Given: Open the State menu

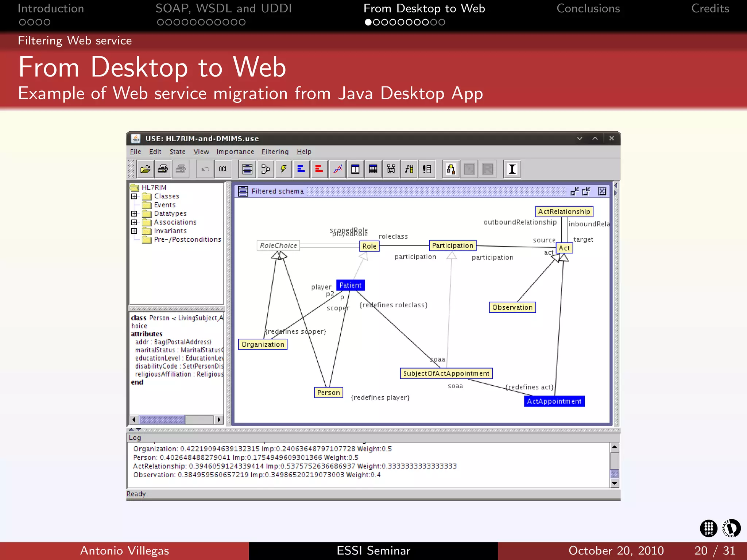Looking at the screenshot, I should 177,152.
